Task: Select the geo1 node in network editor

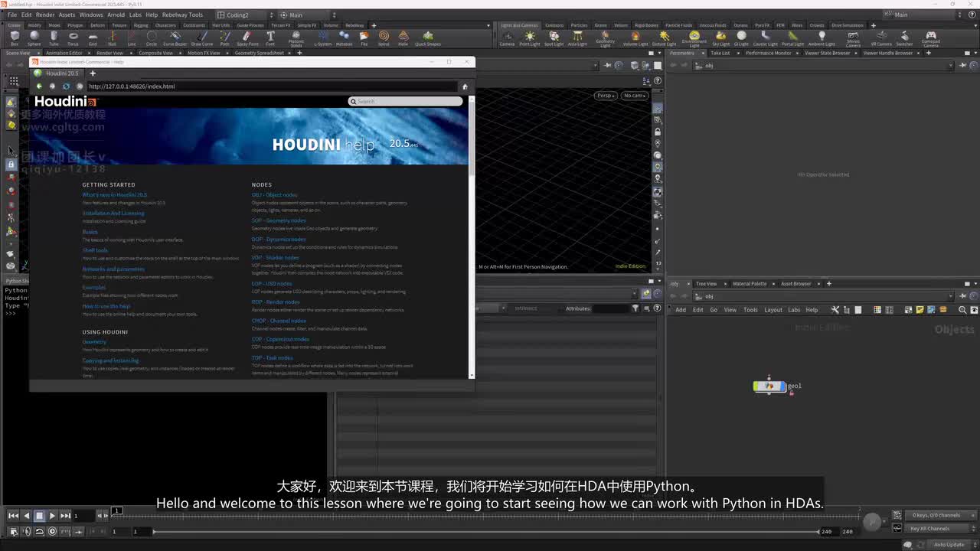Action: (x=769, y=386)
